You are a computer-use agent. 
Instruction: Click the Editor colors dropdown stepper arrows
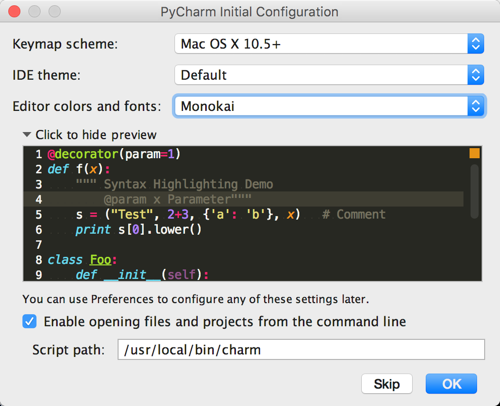click(x=476, y=106)
